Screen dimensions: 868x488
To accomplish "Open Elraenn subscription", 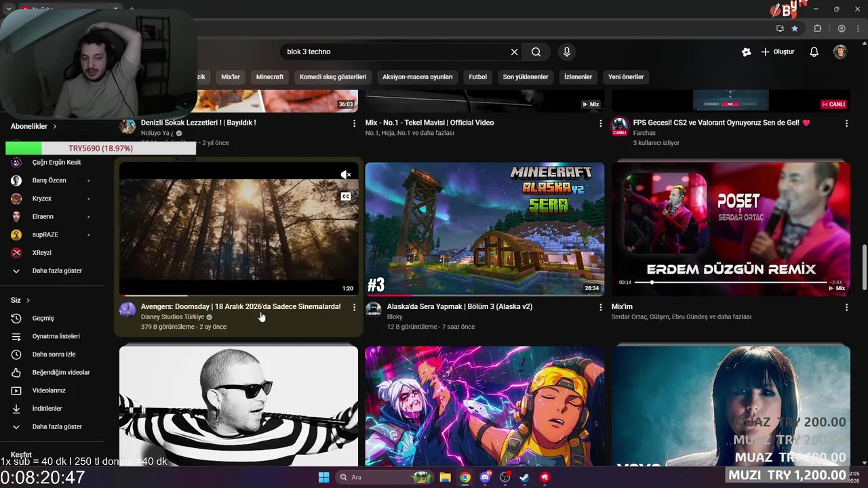I will [x=52, y=216].
